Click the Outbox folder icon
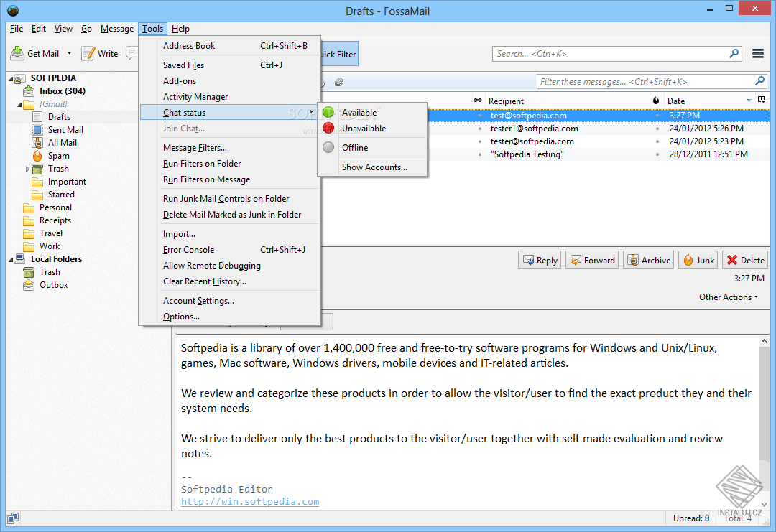Image resolution: width=776 pixels, height=532 pixels. (x=29, y=285)
